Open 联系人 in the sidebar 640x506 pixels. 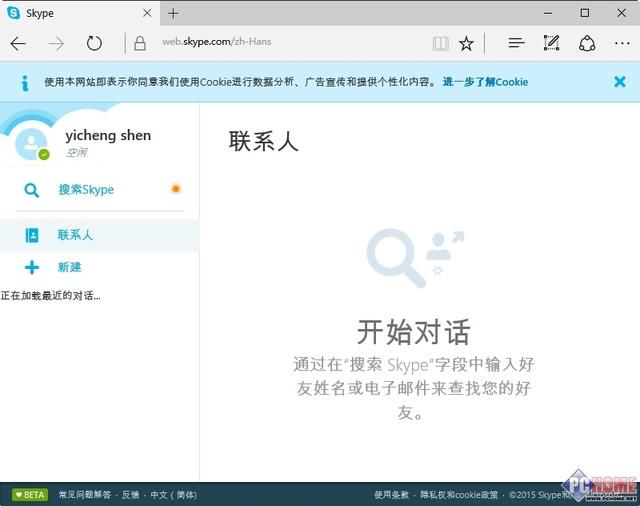(100, 235)
